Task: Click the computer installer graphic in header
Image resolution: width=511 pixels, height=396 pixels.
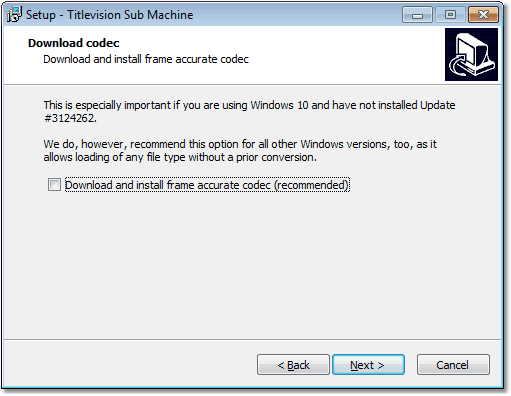Action: coord(471,54)
